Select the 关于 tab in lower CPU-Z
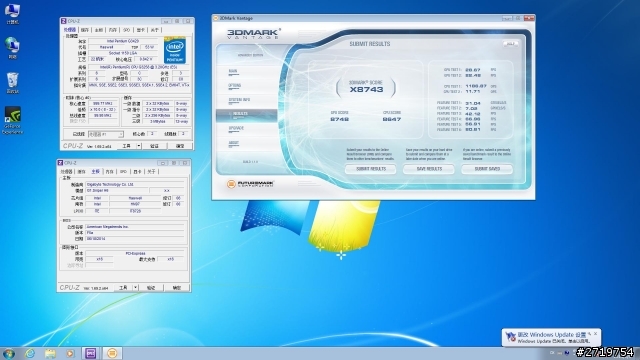This screenshot has height=360, width=640. tap(151, 172)
